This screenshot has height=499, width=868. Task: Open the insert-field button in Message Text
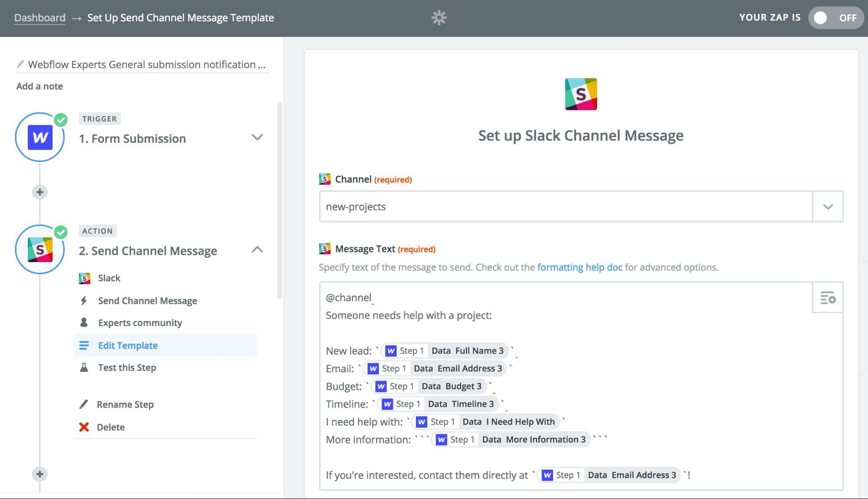(x=828, y=298)
